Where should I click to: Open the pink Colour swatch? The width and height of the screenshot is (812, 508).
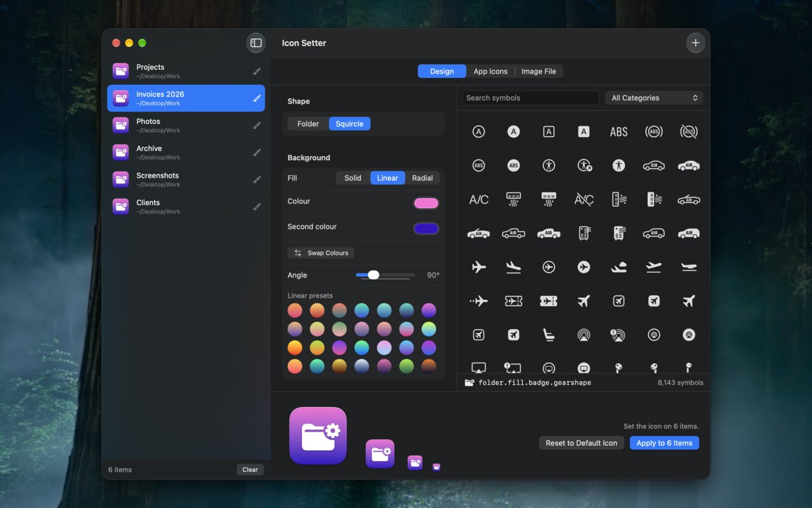tap(426, 203)
